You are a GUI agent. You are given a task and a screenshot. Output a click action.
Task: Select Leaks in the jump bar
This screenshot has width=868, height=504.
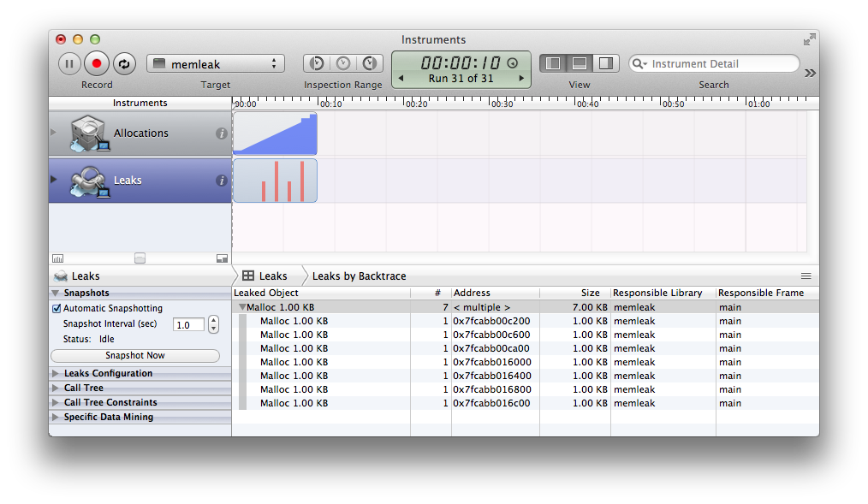265,276
